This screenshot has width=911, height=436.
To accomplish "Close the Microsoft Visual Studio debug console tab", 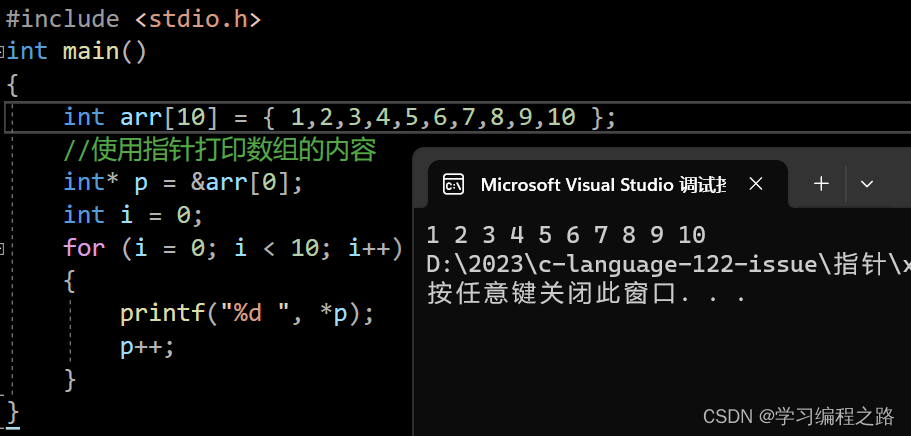I will [x=755, y=184].
